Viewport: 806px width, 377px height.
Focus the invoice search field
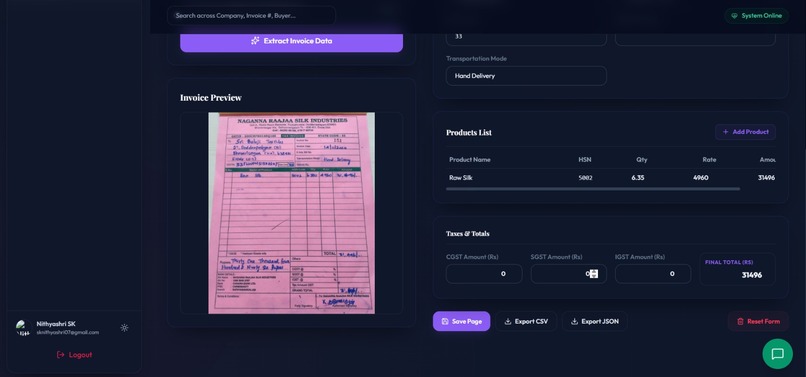pyautogui.click(x=251, y=15)
